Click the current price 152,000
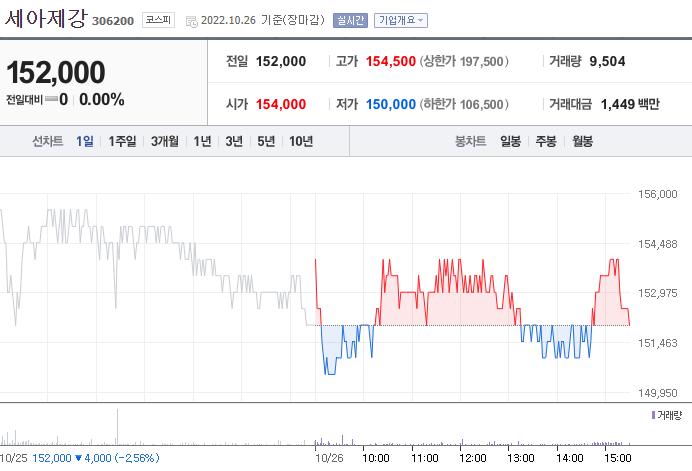 (x=56, y=72)
